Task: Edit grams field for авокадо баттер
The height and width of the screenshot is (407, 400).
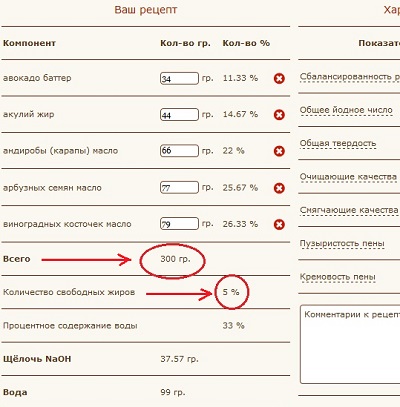Action: point(179,79)
